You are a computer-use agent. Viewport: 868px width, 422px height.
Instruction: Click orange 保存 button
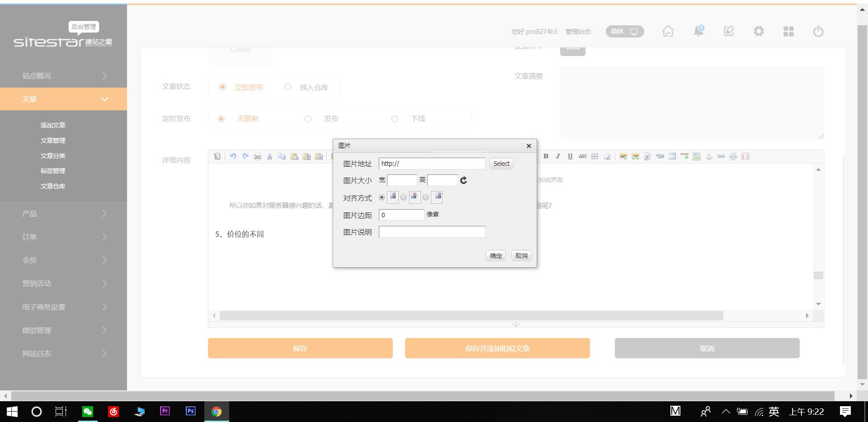300,348
